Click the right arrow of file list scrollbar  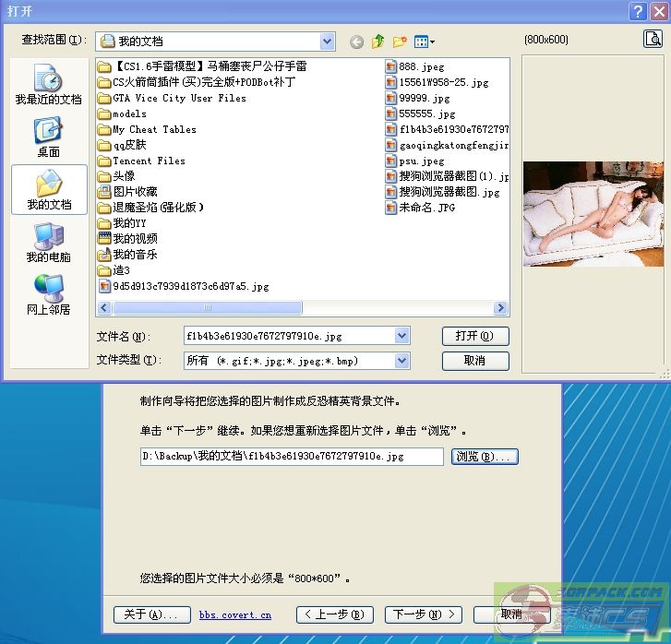(x=501, y=308)
